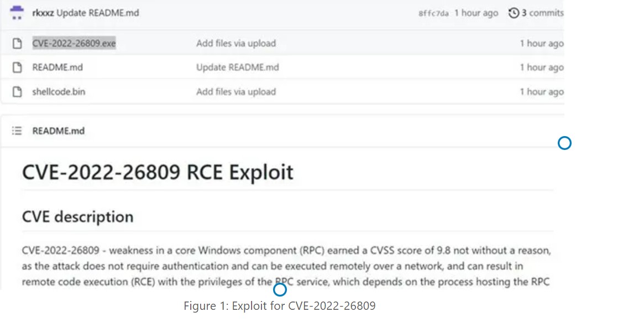Open the shellcode.bin file
Viewport: 644px width, 322px height.
coord(59,92)
